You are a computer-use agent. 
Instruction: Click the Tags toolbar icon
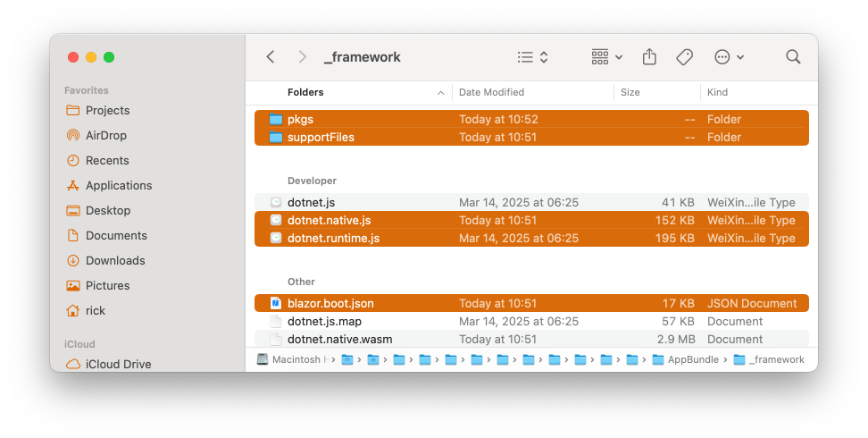pos(684,57)
